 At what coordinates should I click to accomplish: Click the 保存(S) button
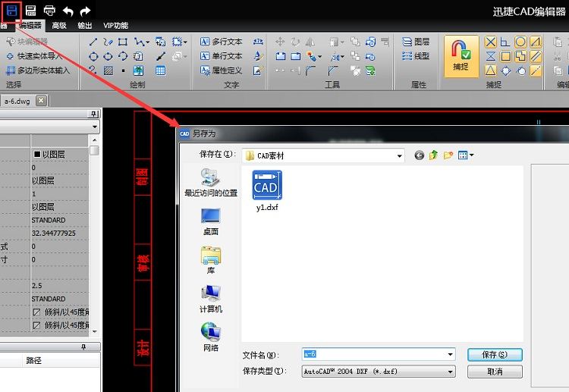[495, 354]
